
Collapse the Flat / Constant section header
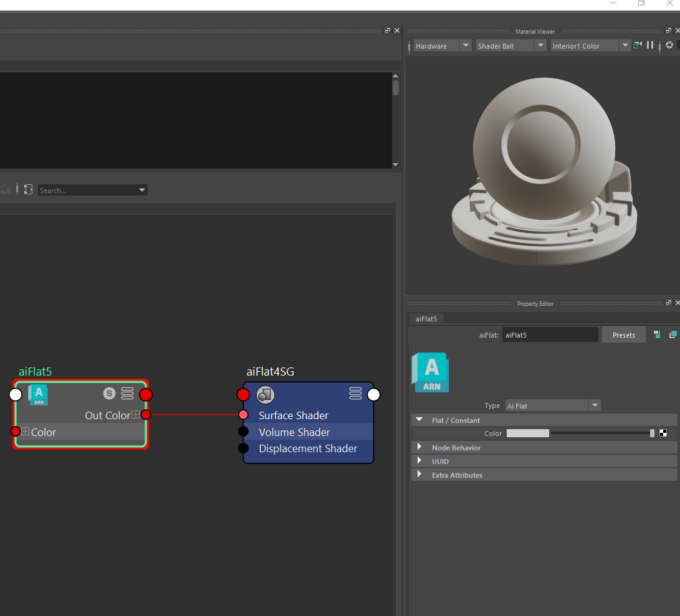(x=419, y=420)
